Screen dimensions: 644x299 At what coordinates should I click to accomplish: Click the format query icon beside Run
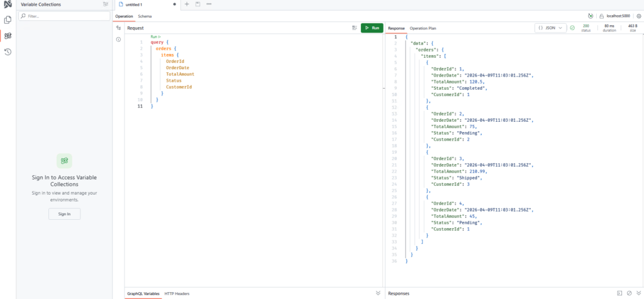pyautogui.click(x=354, y=28)
